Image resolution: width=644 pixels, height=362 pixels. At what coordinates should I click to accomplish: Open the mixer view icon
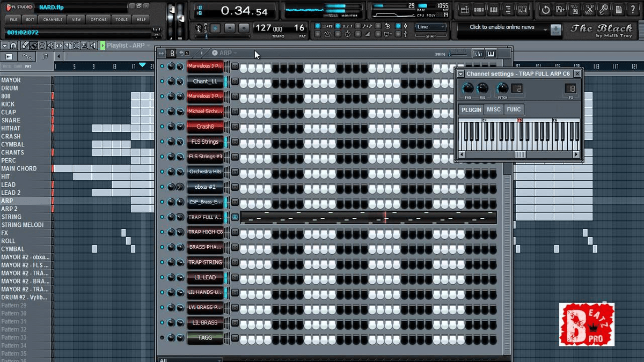[x=523, y=10]
